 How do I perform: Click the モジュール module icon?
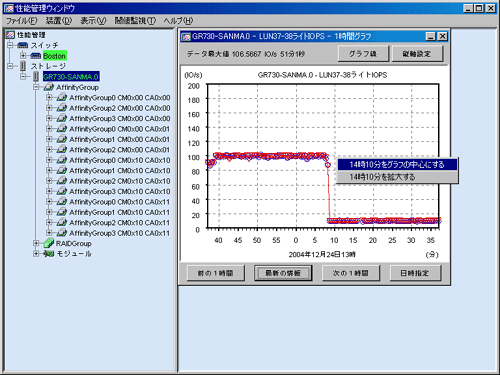pyautogui.click(x=49, y=254)
